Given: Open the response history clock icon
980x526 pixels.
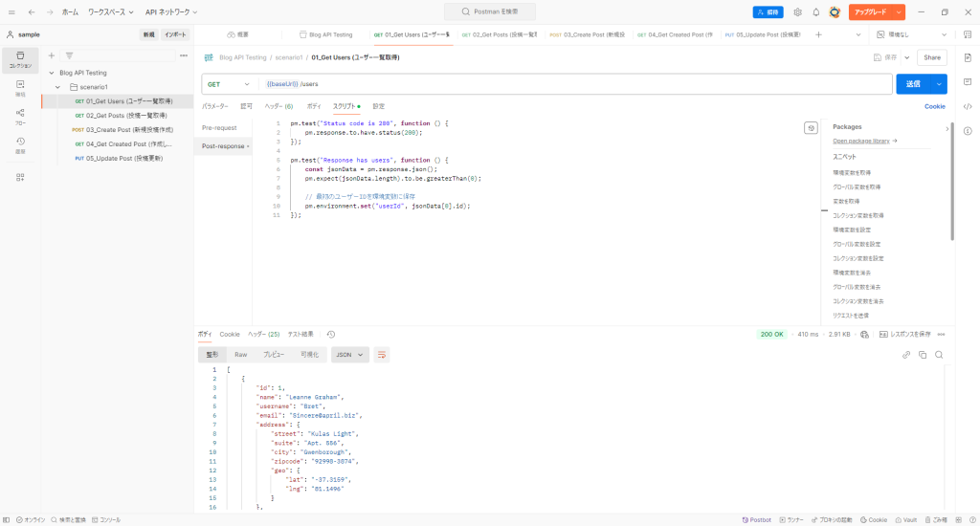Looking at the screenshot, I should (330, 334).
